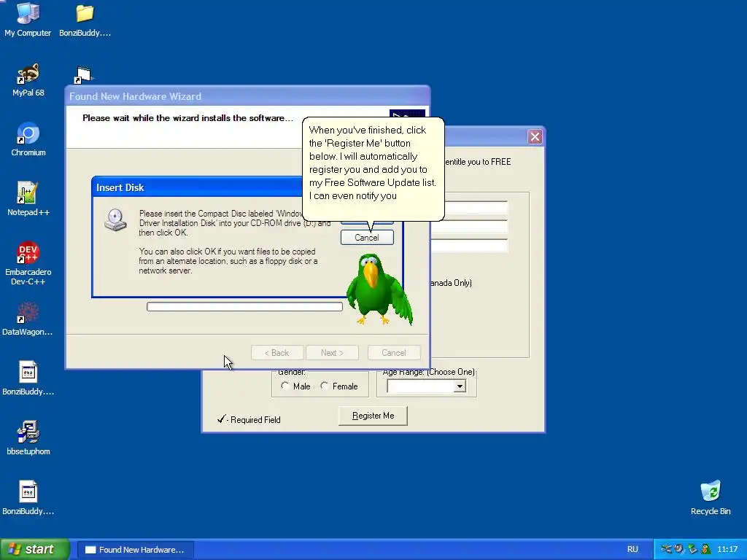Click the green parrot tray icon
This screenshot has width=747, height=560.
pyautogui.click(x=706, y=549)
